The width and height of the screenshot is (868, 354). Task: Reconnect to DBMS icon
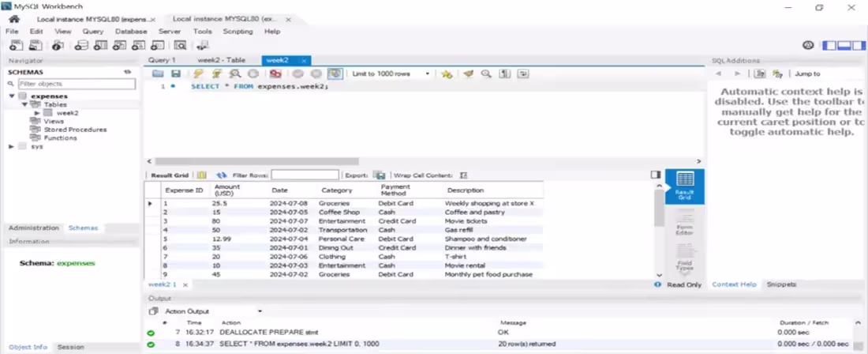[203, 45]
